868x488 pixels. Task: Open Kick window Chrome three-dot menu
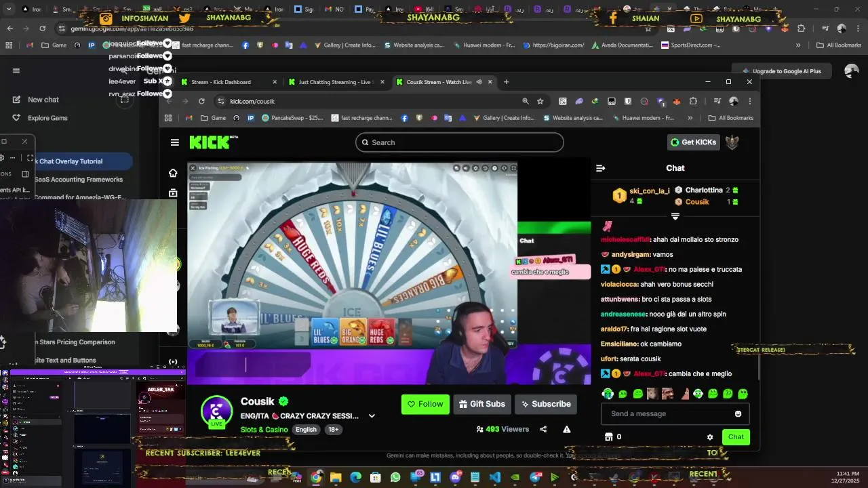[x=749, y=101]
